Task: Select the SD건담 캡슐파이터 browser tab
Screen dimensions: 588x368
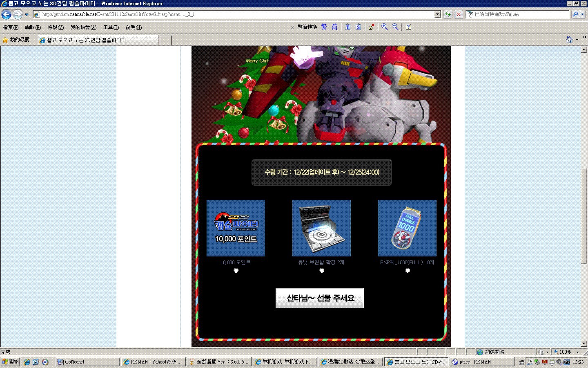Action: coord(98,40)
